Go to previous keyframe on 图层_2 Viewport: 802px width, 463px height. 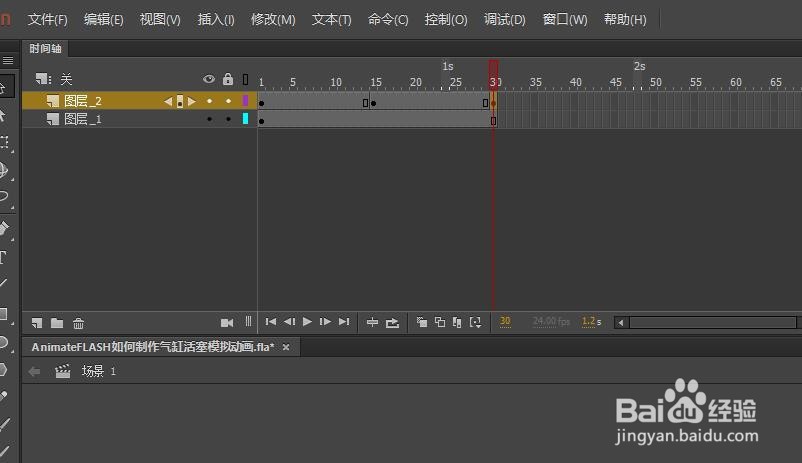[x=168, y=101]
